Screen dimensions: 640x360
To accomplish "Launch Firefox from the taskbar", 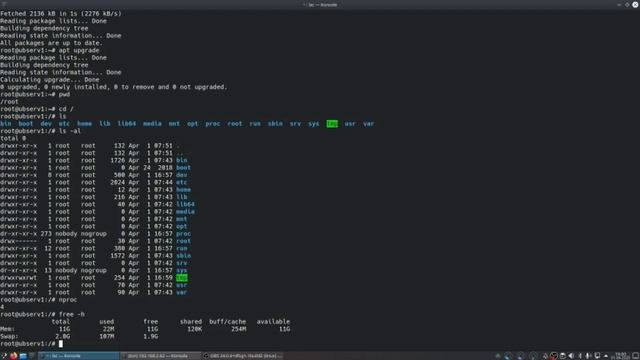I will point(13,356).
